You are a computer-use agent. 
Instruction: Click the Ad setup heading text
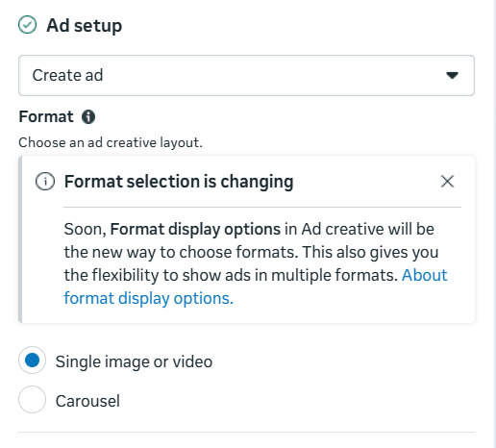coord(85,25)
